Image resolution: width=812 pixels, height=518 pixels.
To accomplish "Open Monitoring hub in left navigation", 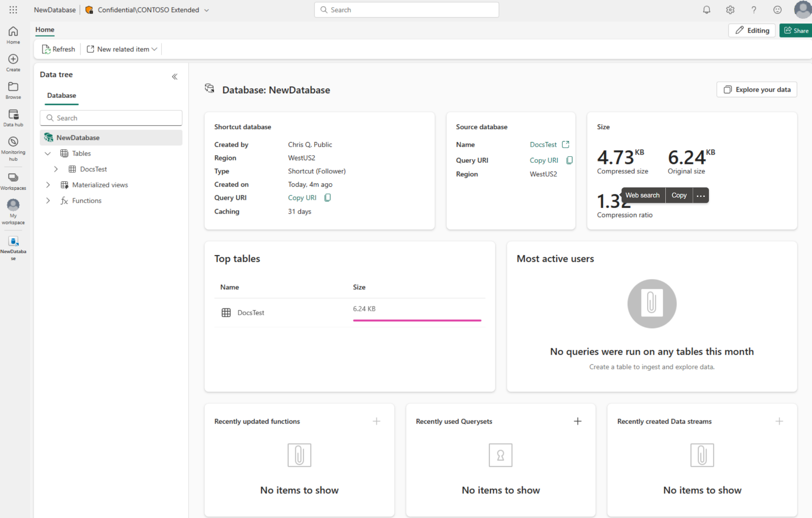I will [x=13, y=149].
